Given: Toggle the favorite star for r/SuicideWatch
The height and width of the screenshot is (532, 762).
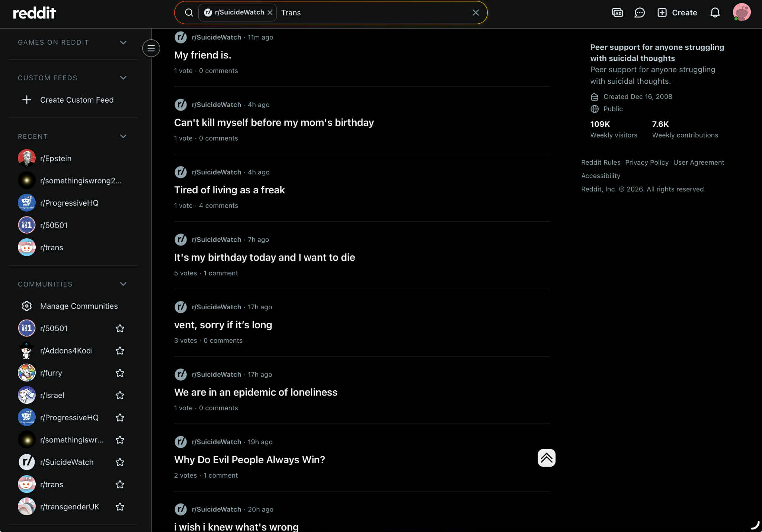Looking at the screenshot, I should point(120,462).
